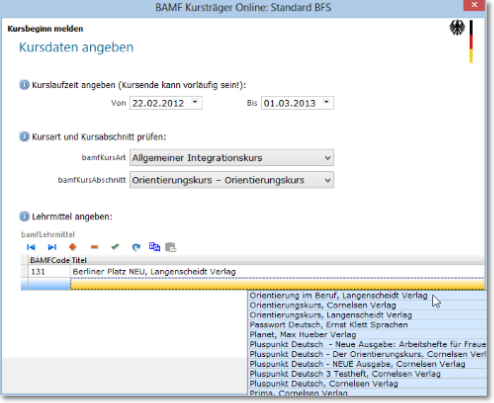Viewport: 494px width, 403px height.
Task: Click info icon beside Kursart und Kursabschnitt
Action: pyautogui.click(x=24, y=137)
